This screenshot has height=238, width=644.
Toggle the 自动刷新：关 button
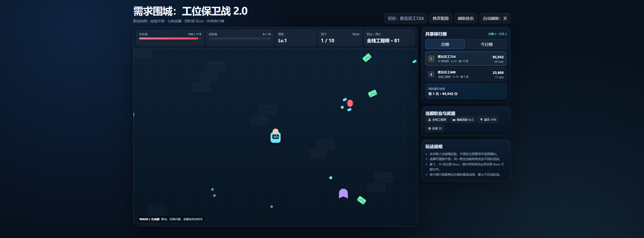pyautogui.click(x=495, y=18)
